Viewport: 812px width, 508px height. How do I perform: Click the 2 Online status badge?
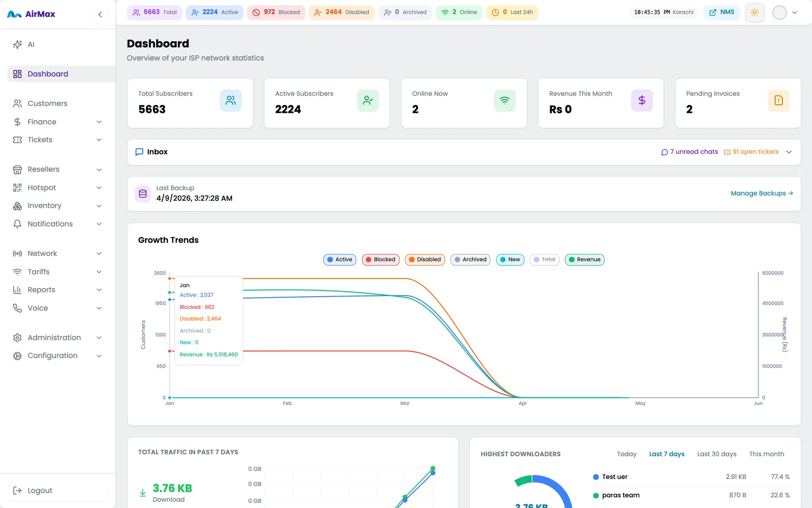click(x=459, y=12)
